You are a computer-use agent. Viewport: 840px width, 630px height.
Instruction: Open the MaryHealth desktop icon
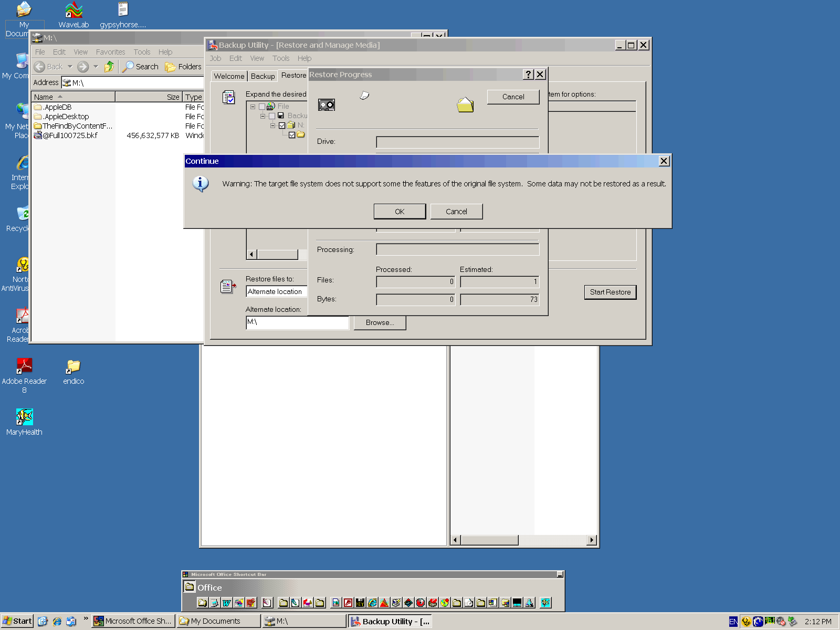[24, 423]
